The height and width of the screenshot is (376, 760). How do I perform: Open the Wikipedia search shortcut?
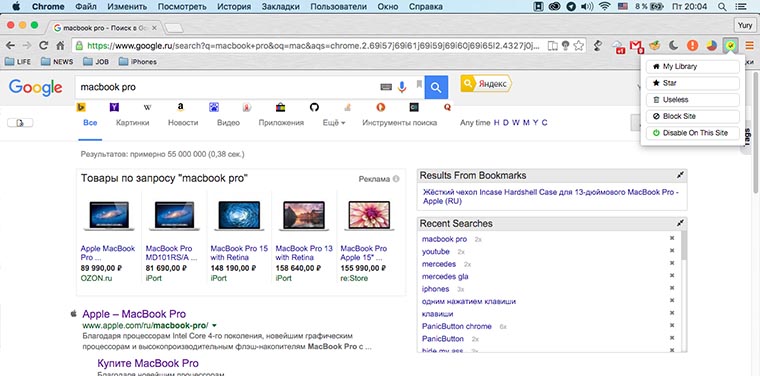tap(147, 108)
